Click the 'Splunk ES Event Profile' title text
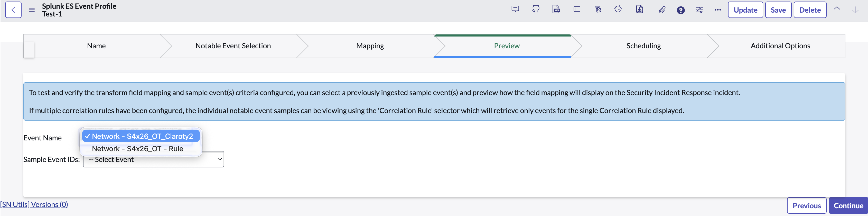868x216 pixels. pos(79,6)
